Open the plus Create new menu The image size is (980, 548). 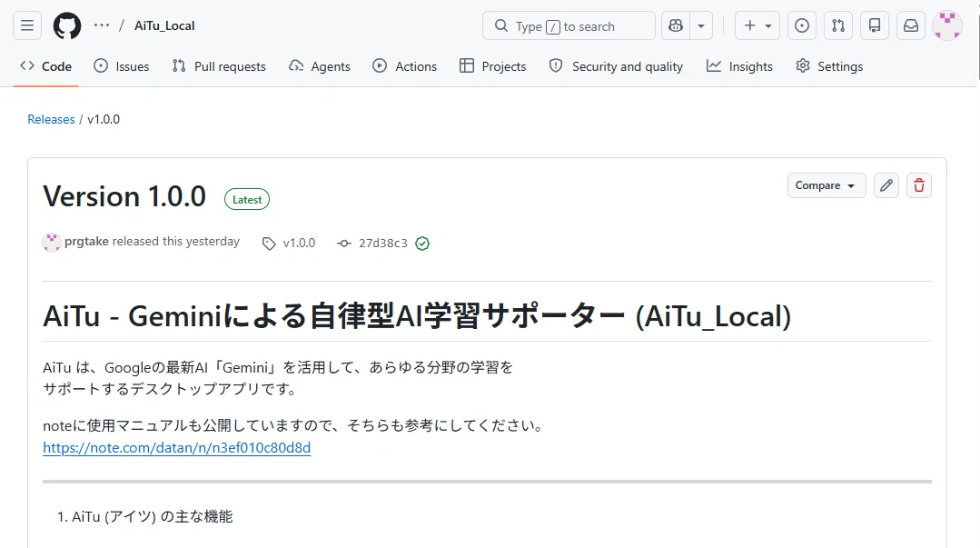757,25
